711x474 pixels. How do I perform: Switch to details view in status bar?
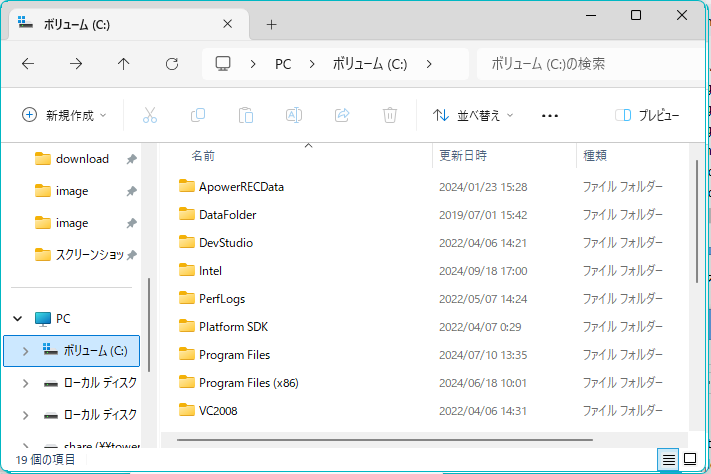coord(668,459)
